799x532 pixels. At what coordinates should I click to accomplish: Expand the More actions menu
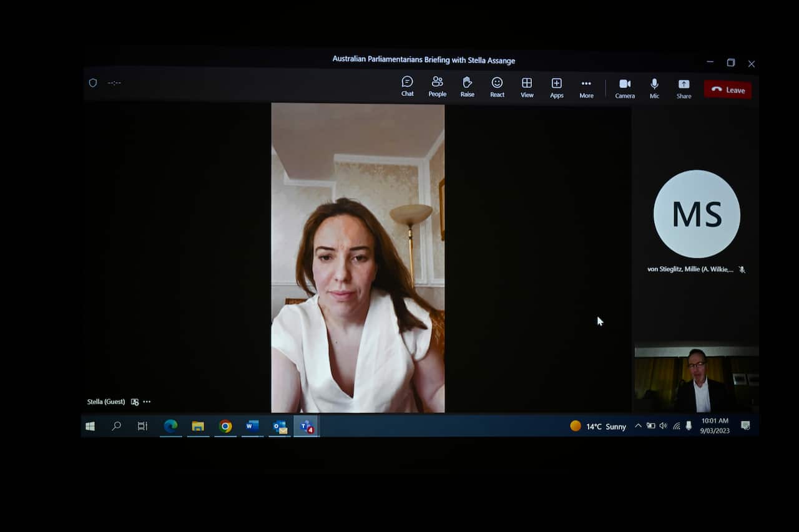click(586, 86)
